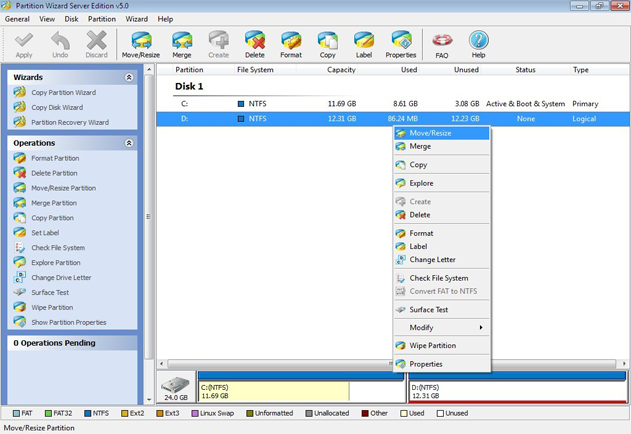Click the Undo toolbar icon

(60, 45)
